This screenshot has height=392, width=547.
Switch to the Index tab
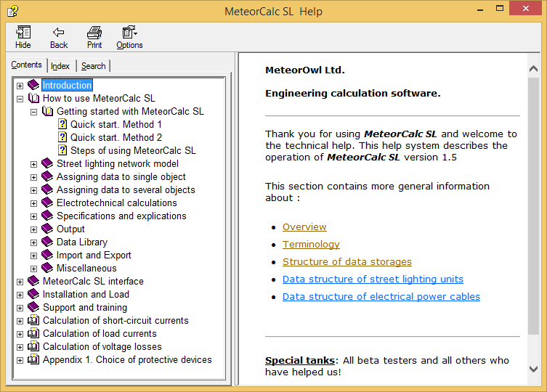[60, 66]
